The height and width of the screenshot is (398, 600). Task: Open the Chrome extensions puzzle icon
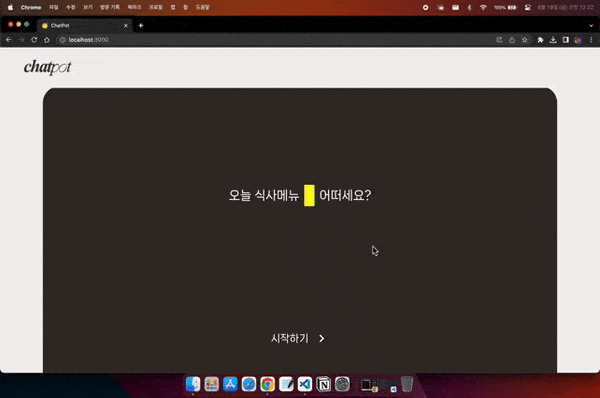540,40
